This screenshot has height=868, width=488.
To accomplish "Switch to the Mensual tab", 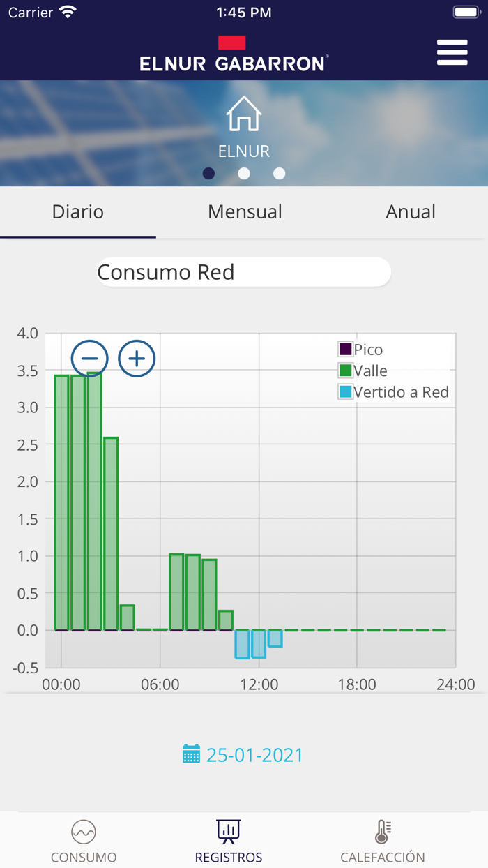I will point(245,212).
